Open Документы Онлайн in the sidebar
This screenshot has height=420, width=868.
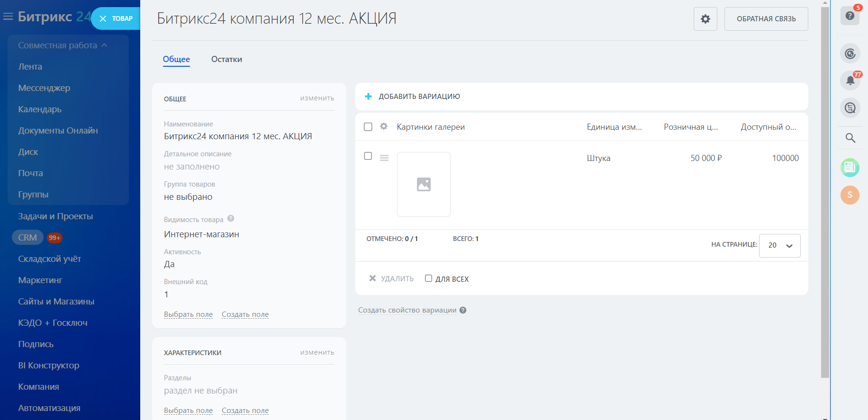point(58,131)
